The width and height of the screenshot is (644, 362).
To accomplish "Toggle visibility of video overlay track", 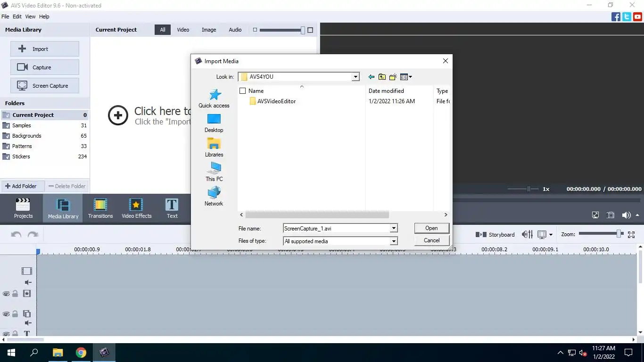I will pyautogui.click(x=6, y=314).
